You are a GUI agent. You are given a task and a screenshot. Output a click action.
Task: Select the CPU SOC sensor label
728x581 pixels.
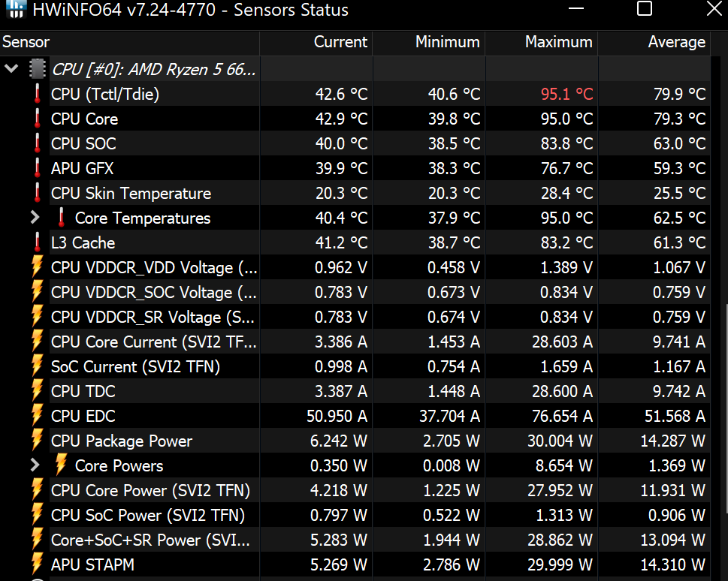click(x=83, y=143)
